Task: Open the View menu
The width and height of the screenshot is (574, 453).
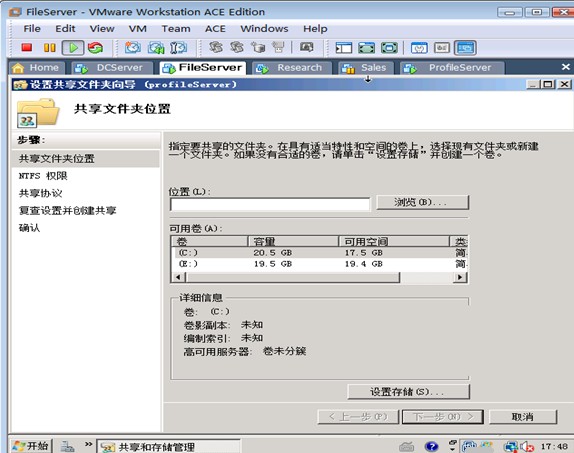Action: [102, 29]
